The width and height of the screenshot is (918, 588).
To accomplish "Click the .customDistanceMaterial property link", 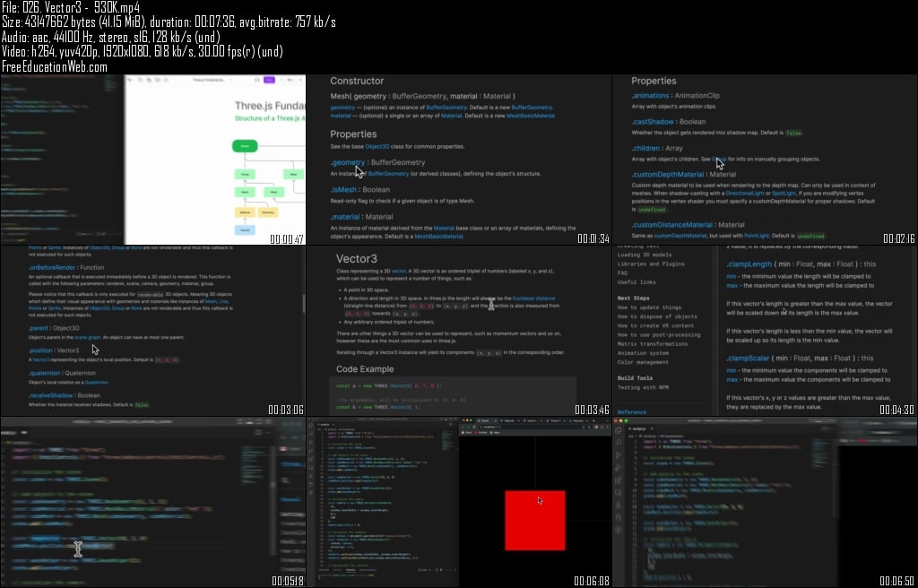I will coord(671,225).
